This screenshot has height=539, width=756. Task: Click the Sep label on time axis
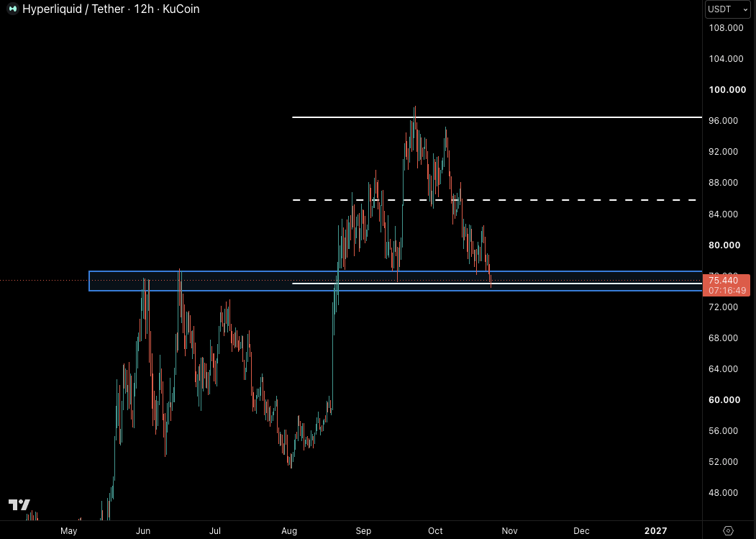point(363,531)
